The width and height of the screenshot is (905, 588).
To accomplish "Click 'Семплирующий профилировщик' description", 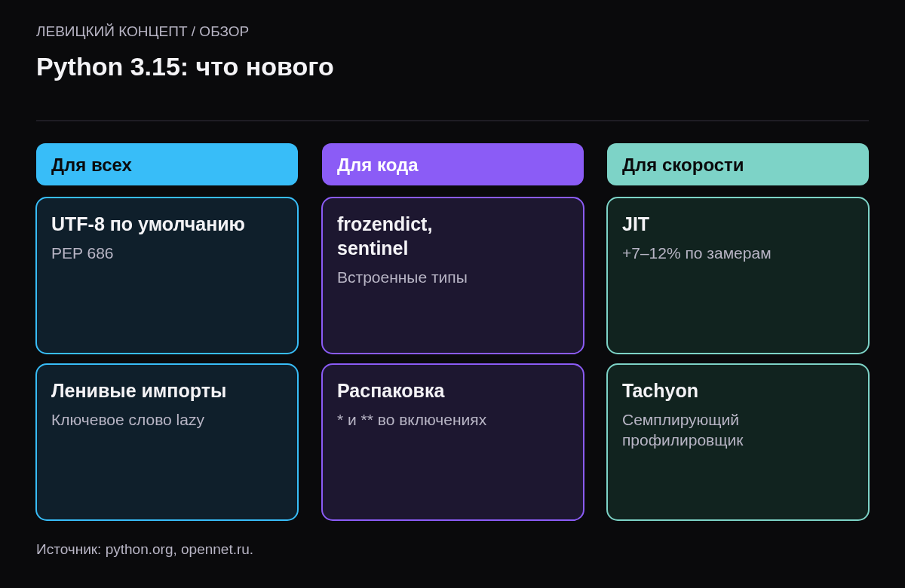I will click(683, 430).
